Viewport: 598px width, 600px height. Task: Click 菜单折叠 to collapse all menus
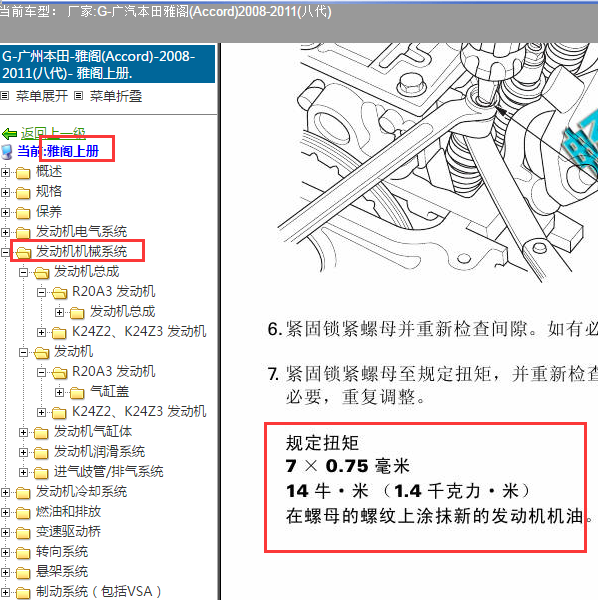coord(116,96)
